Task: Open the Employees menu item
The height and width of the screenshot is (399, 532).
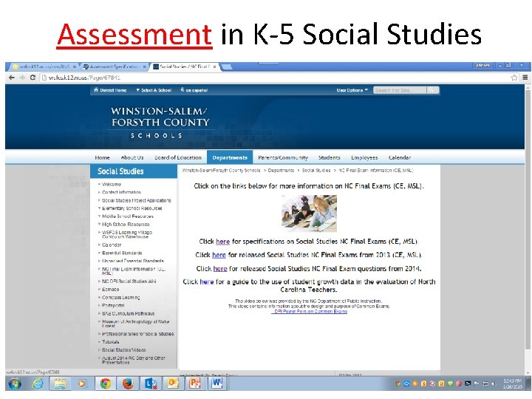Action: (x=364, y=157)
